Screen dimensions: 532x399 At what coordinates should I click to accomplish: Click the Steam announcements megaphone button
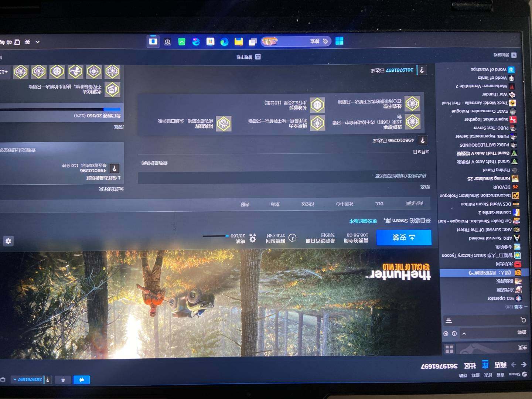click(82, 379)
